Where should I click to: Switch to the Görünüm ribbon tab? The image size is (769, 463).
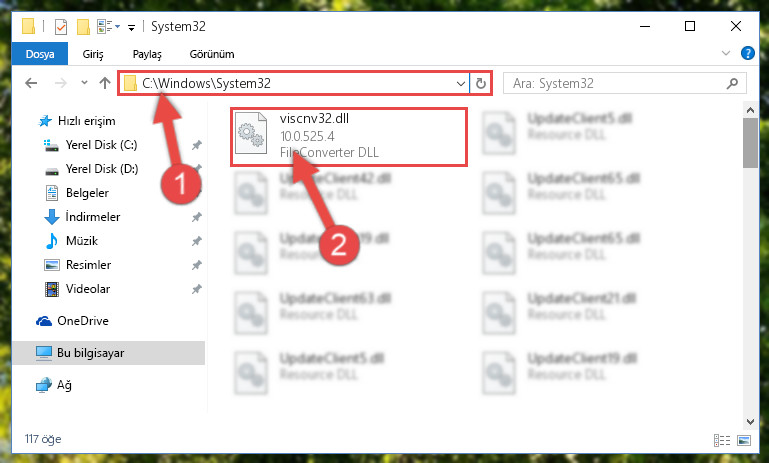click(x=212, y=54)
